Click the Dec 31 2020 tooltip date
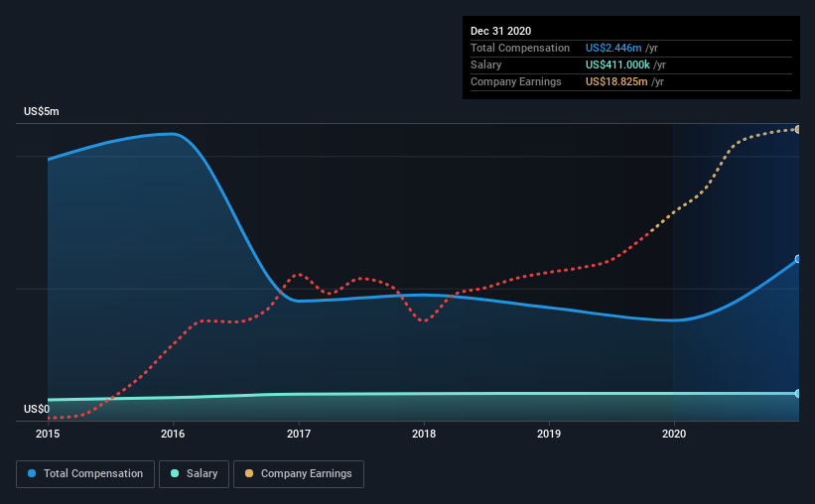This screenshot has width=815, height=504. [500, 31]
